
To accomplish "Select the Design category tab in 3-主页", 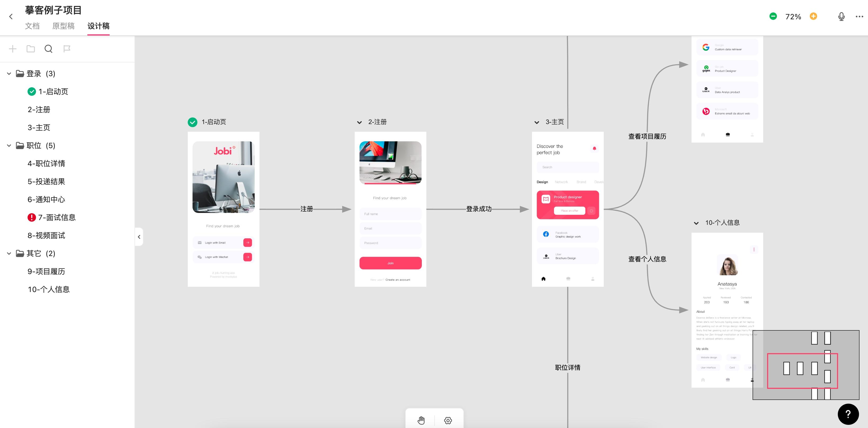I will pyautogui.click(x=542, y=182).
